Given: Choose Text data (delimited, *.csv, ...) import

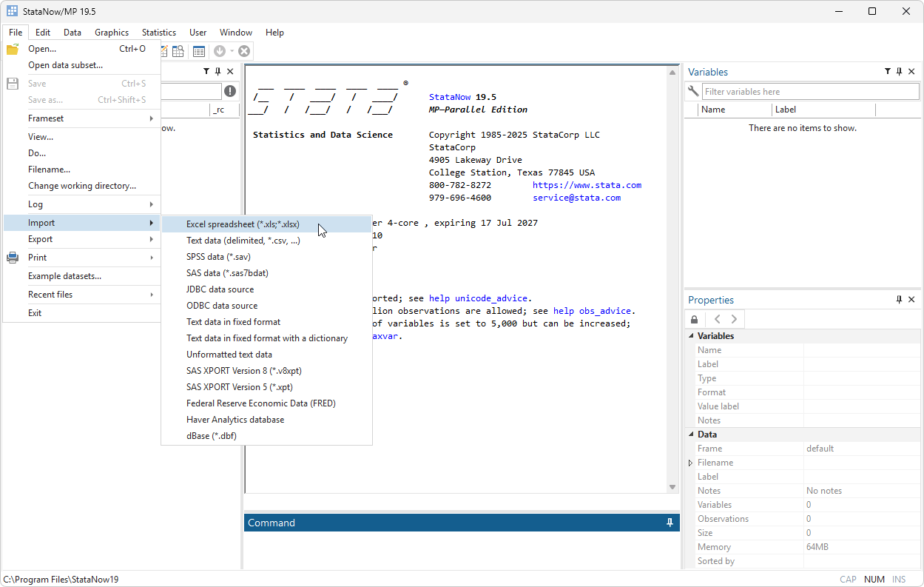Looking at the screenshot, I should pos(243,241).
